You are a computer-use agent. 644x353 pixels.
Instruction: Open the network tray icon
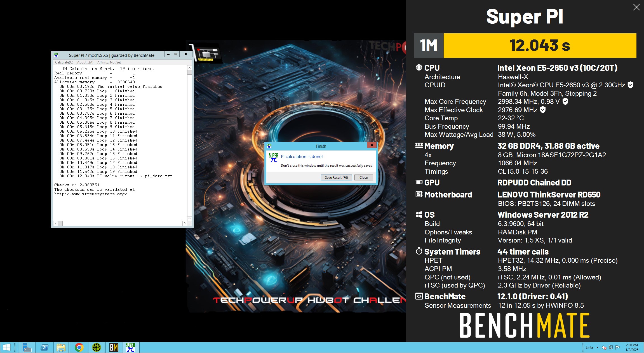point(611,347)
